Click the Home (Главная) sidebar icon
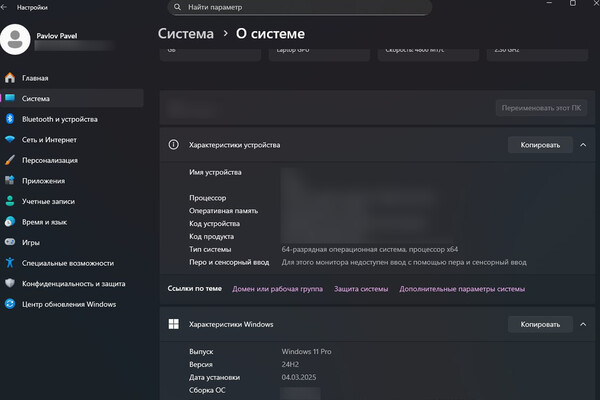Screen dimensions: 600x400 coord(10,78)
